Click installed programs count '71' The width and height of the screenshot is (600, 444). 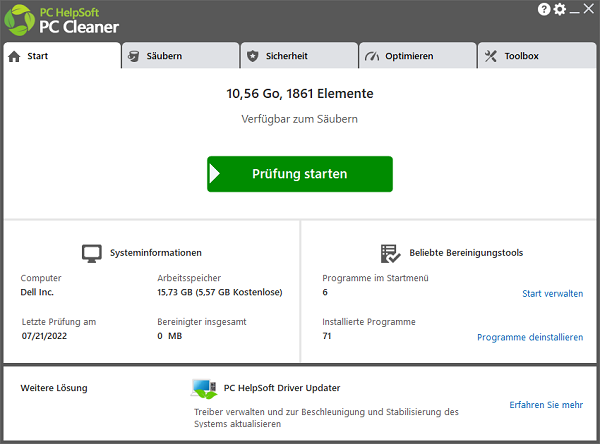pyautogui.click(x=327, y=336)
